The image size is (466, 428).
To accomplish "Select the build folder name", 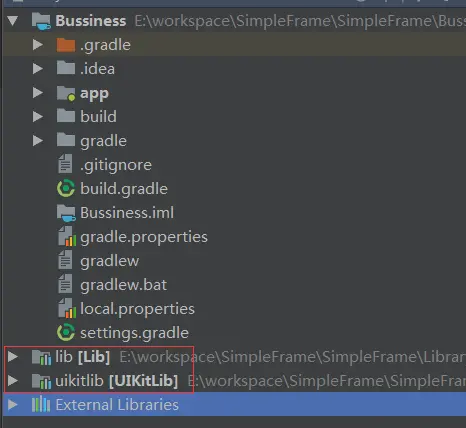I will [x=98, y=117].
